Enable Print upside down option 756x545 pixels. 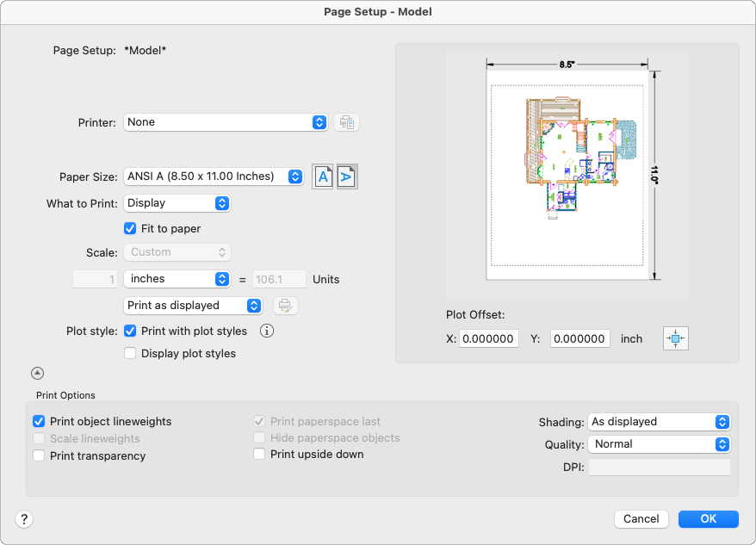click(x=259, y=455)
